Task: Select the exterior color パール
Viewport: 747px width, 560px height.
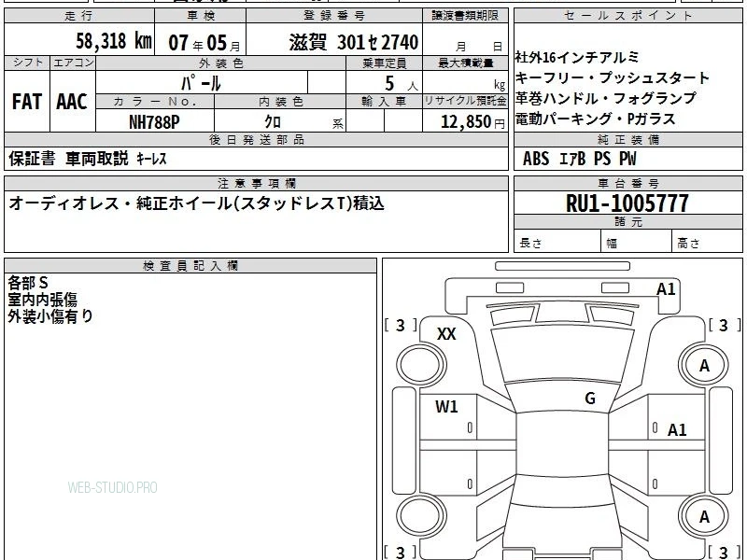Action: (201, 84)
